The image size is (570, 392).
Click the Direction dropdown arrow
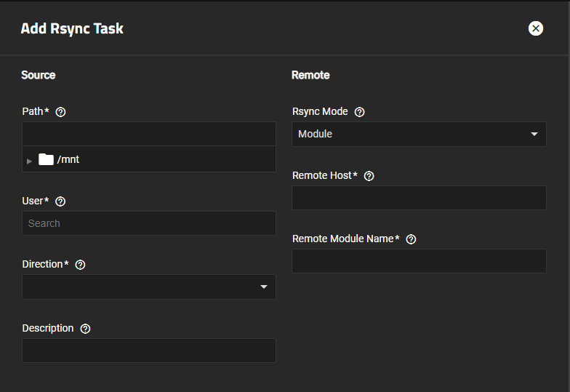coord(264,287)
